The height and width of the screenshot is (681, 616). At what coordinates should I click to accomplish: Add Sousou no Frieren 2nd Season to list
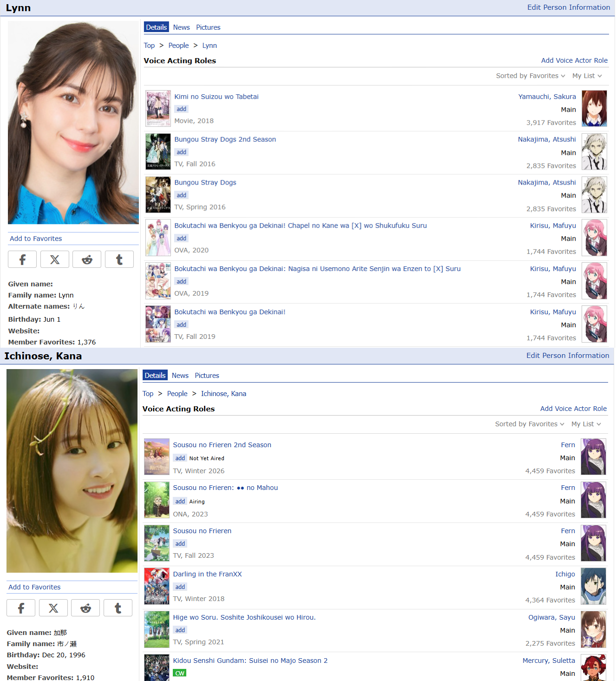click(x=180, y=458)
